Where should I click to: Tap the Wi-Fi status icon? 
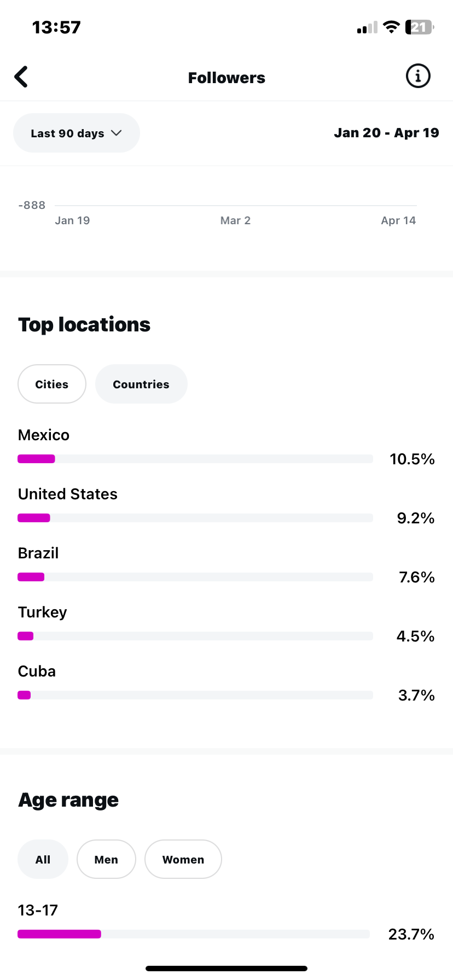[391, 27]
